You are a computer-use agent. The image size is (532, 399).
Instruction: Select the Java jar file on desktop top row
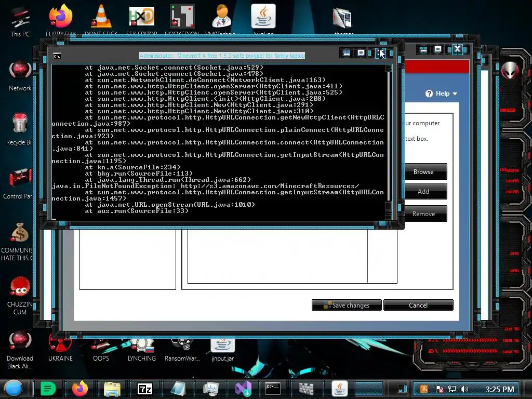263,19
